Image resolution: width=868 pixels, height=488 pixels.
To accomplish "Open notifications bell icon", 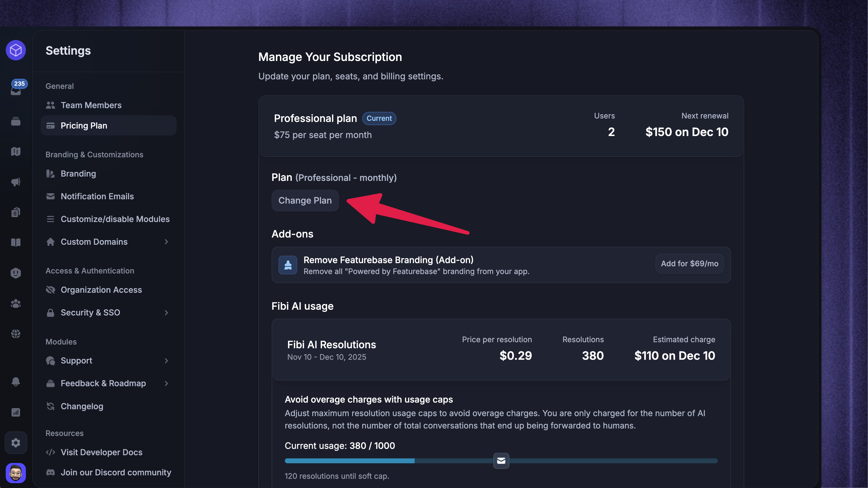I will pyautogui.click(x=16, y=382).
